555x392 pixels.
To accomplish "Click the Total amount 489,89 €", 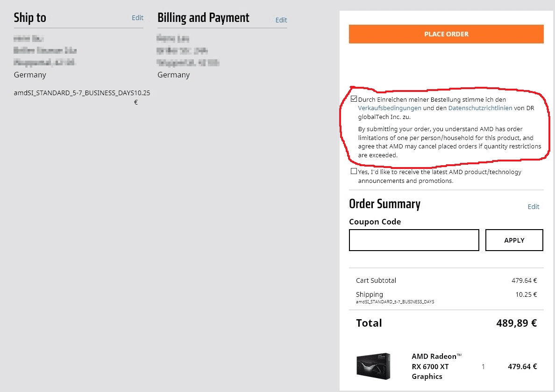I will pyautogui.click(x=516, y=323).
